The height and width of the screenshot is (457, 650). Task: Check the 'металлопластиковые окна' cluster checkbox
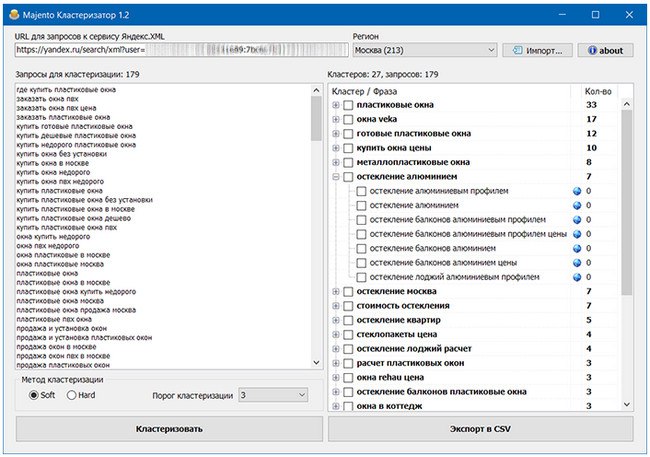[x=348, y=163]
